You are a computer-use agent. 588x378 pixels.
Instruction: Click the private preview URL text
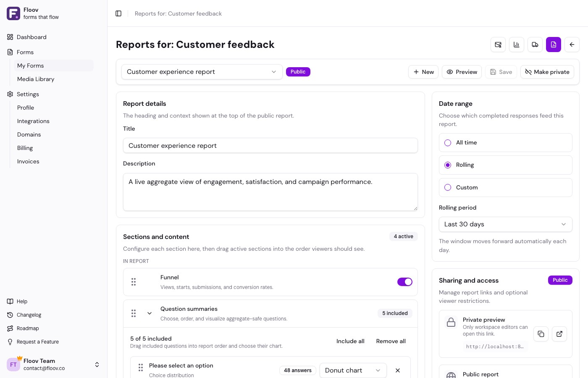coord(495,346)
